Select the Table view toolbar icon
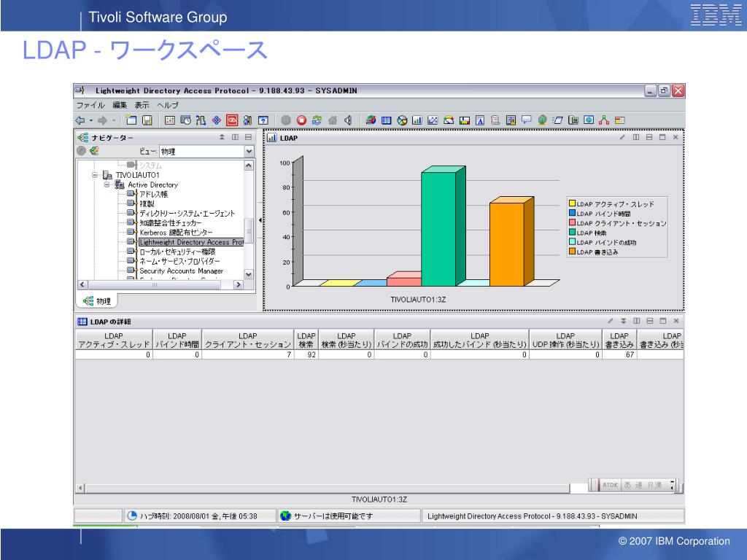This screenshot has height=560, width=747. pyautogui.click(x=387, y=120)
